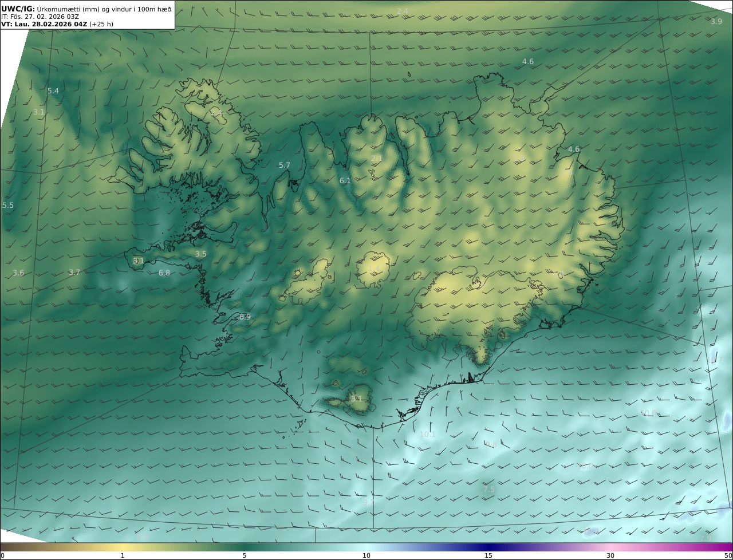Click the '5.7' value on the map
733x560 pixels.
tap(285, 165)
